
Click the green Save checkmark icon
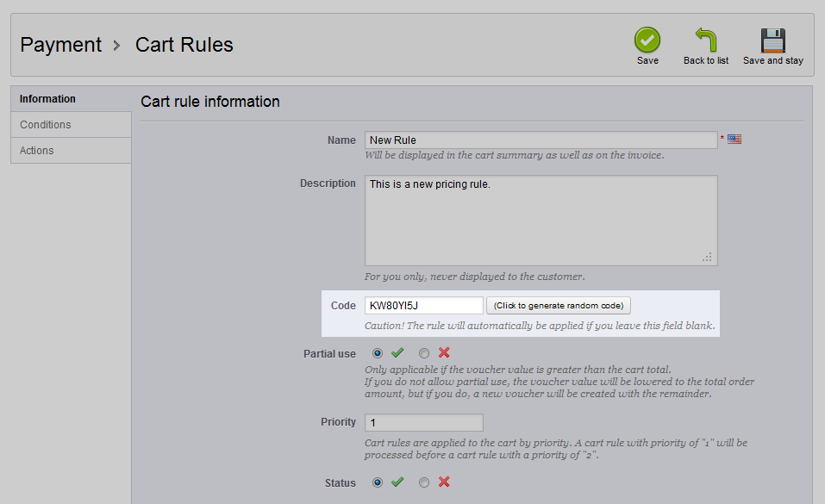coord(647,40)
